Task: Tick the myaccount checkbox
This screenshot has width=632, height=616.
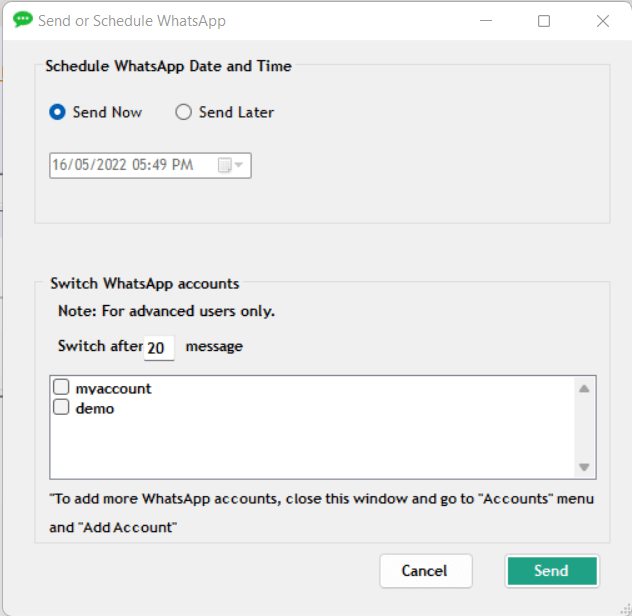Action: click(x=61, y=388)
